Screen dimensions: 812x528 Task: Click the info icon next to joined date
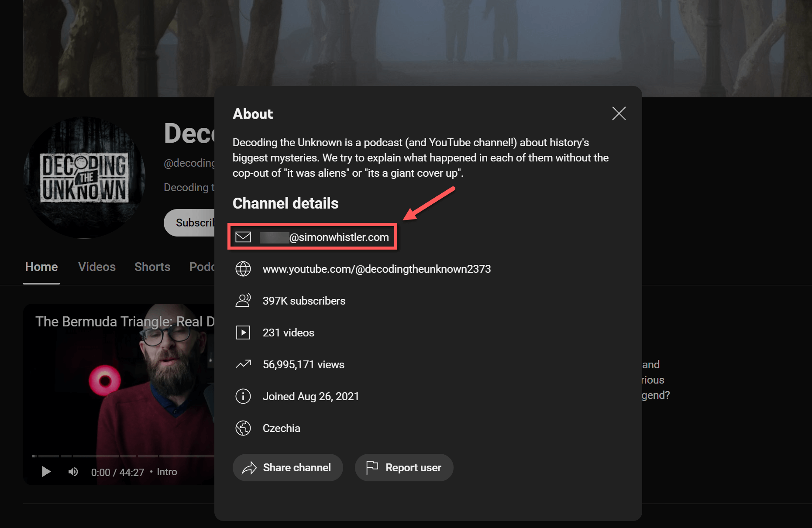(243, 396)
